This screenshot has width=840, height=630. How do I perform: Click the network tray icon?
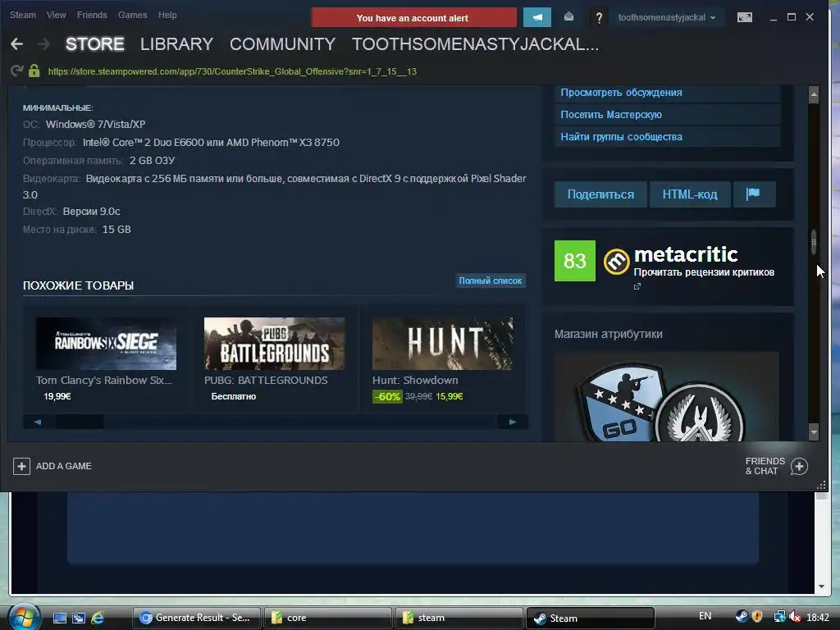779,617
